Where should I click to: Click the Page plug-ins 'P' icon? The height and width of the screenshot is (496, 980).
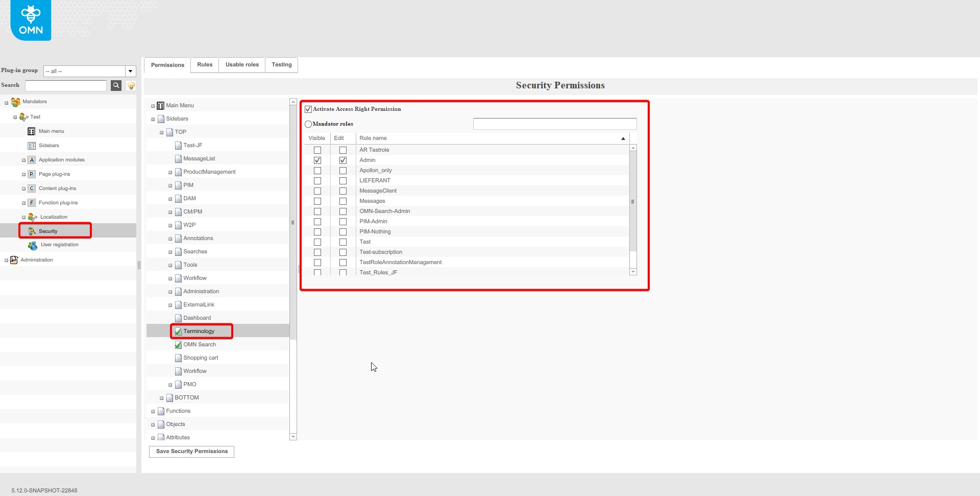(x=32, y=174)
